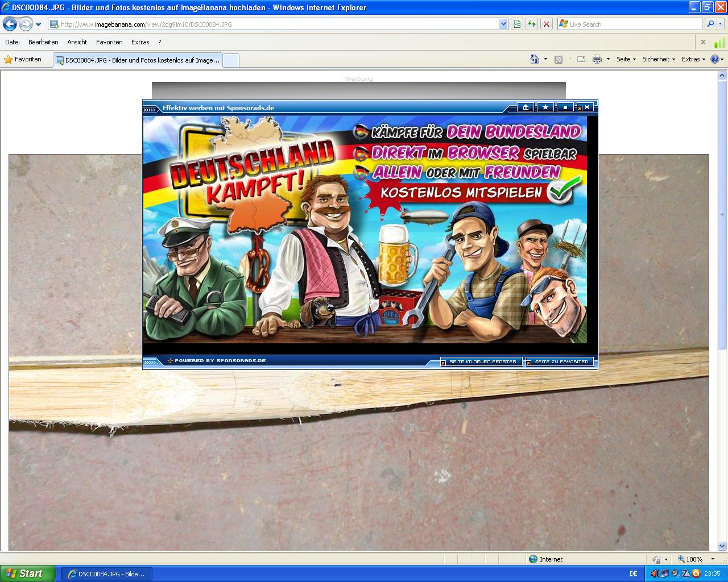Run search with the magnifier button
Viewport: 728px width, 582px height.
tap(710, 24)
